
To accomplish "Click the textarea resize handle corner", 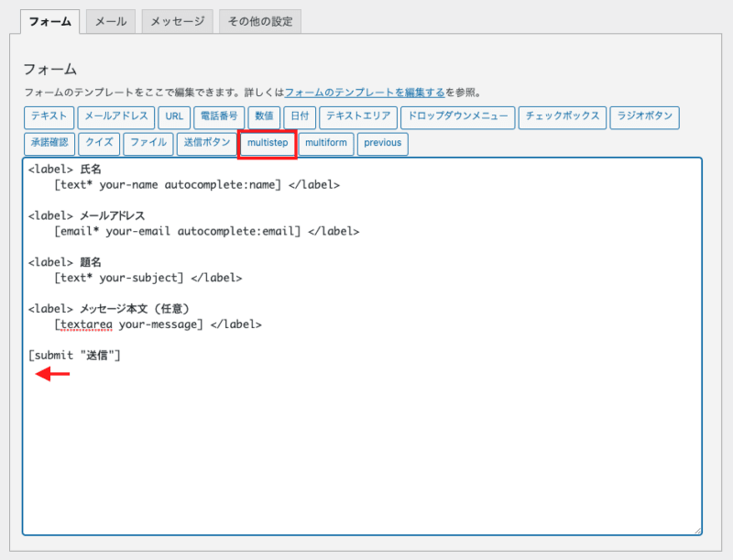I will click(x=697, y=530).
